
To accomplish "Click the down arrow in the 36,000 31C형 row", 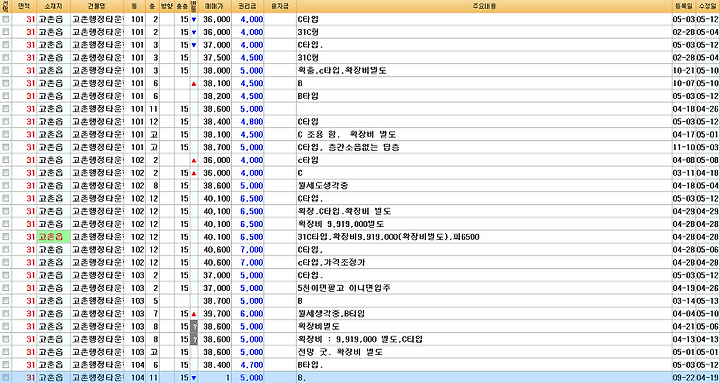I will (193, 33).
